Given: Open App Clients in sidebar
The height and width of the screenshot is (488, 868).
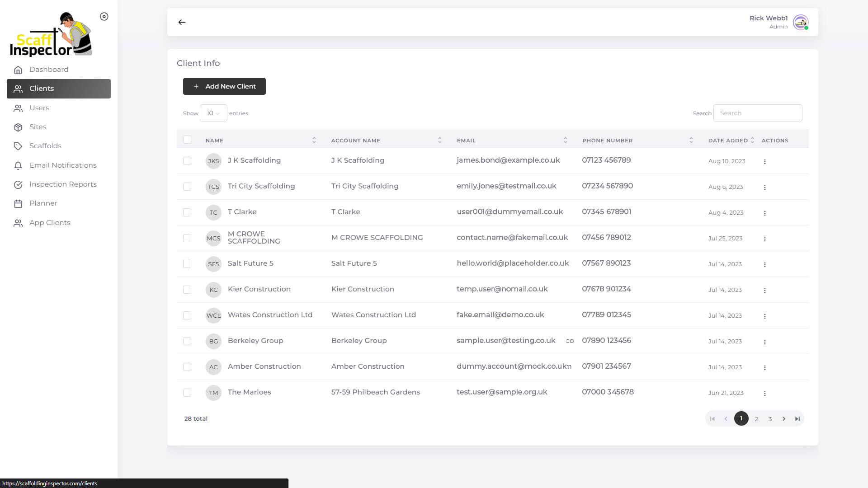Looking at the screenshot, I should [59, 223].
